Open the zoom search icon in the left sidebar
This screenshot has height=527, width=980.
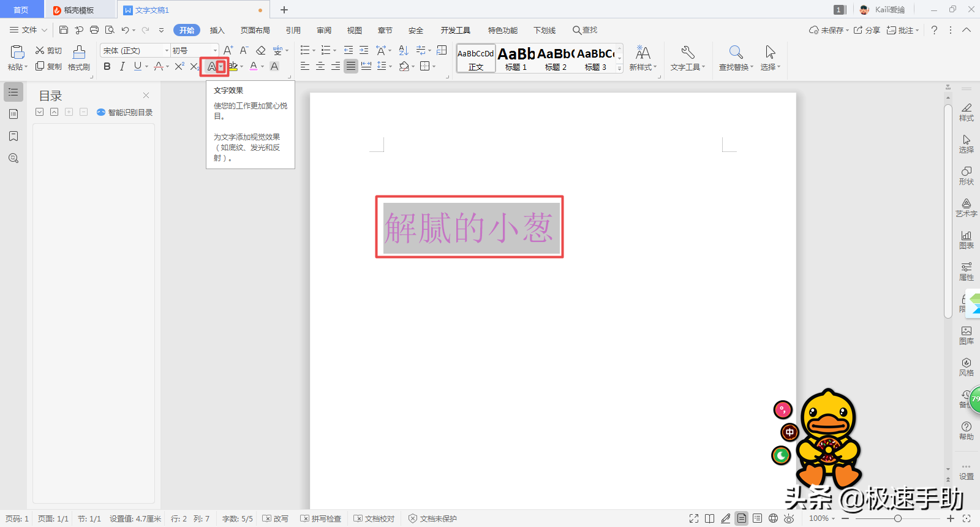click(x=13, y=158)
